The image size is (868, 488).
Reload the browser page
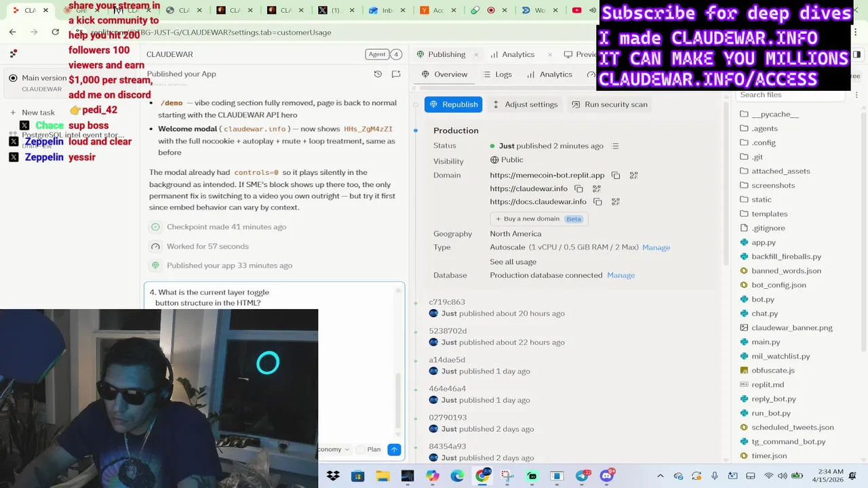(x=55, y=32)
